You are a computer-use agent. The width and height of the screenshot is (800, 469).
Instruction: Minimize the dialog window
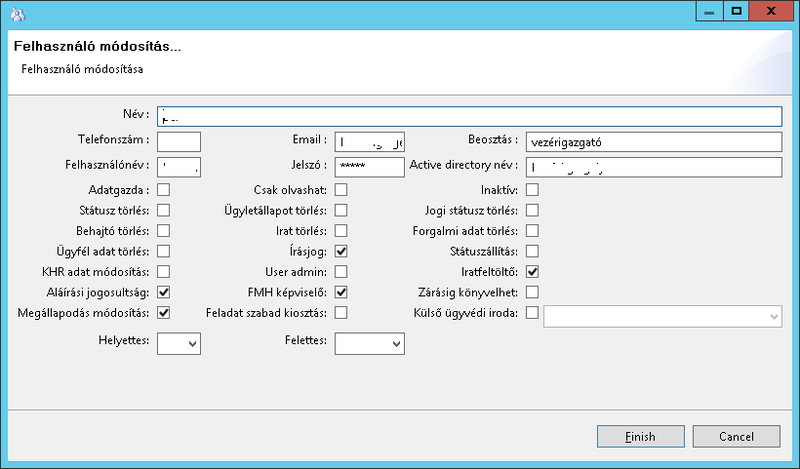(708, 10)
